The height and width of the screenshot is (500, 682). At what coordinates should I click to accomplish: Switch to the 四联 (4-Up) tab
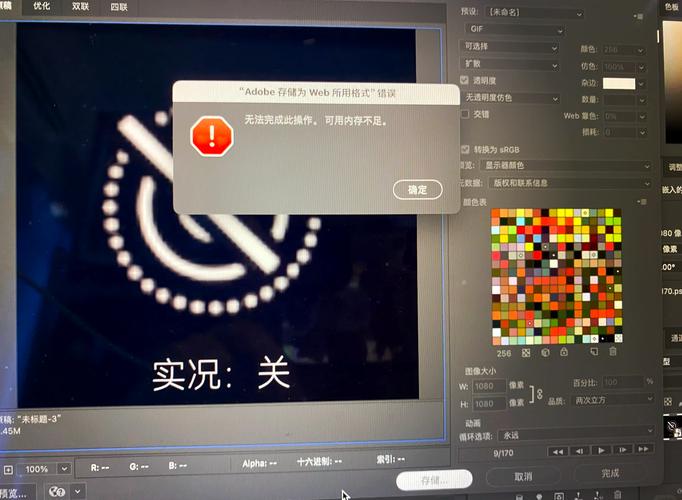tap(119, 7)
